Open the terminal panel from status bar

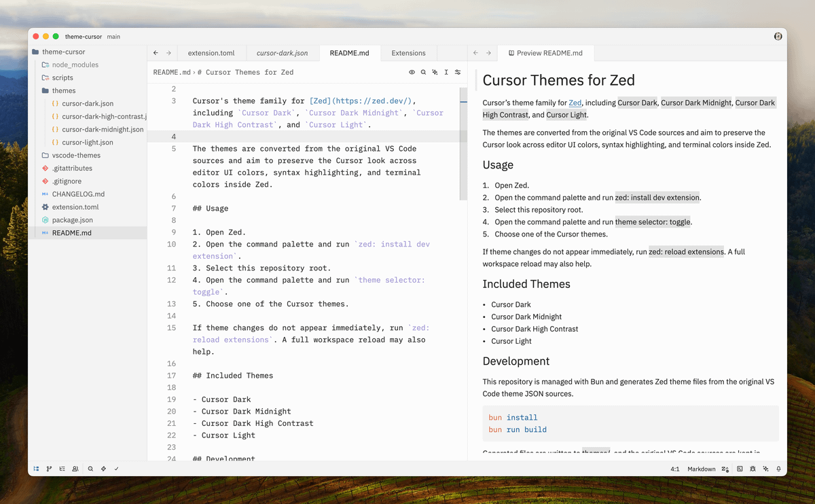point(740,469)
